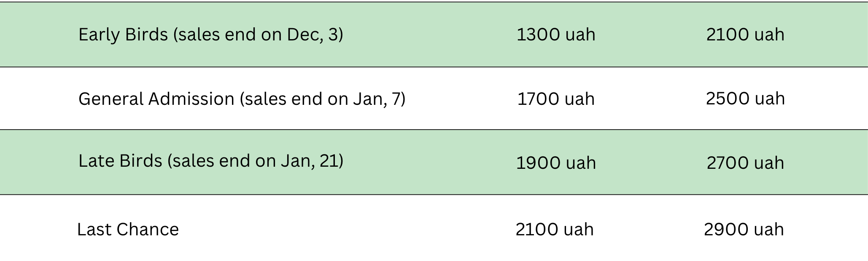Click the 1700 uah price

click(555, 99)
